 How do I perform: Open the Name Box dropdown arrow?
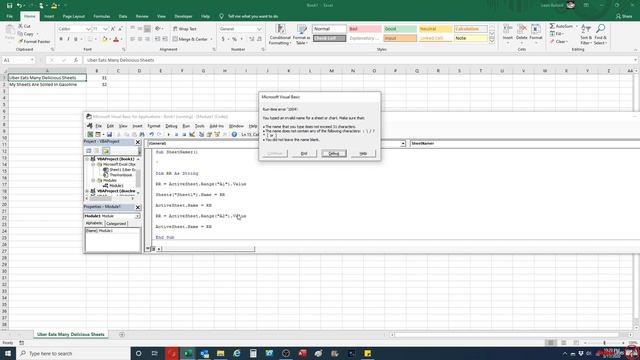(x=32, y=60)
